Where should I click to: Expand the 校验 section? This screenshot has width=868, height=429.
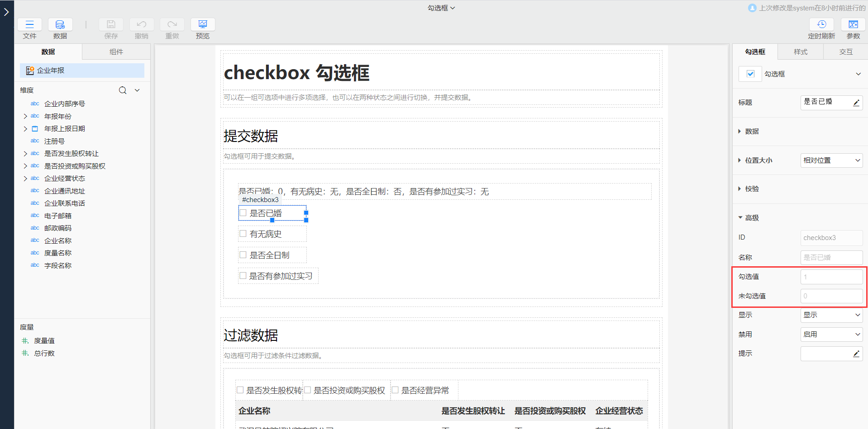[752, 189]
